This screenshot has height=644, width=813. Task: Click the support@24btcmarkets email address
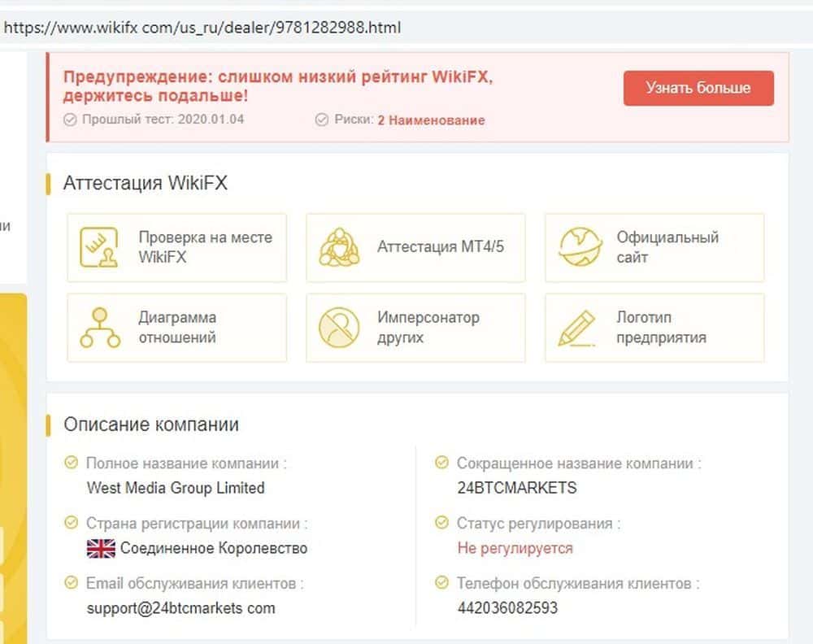[x=180, y=608]
